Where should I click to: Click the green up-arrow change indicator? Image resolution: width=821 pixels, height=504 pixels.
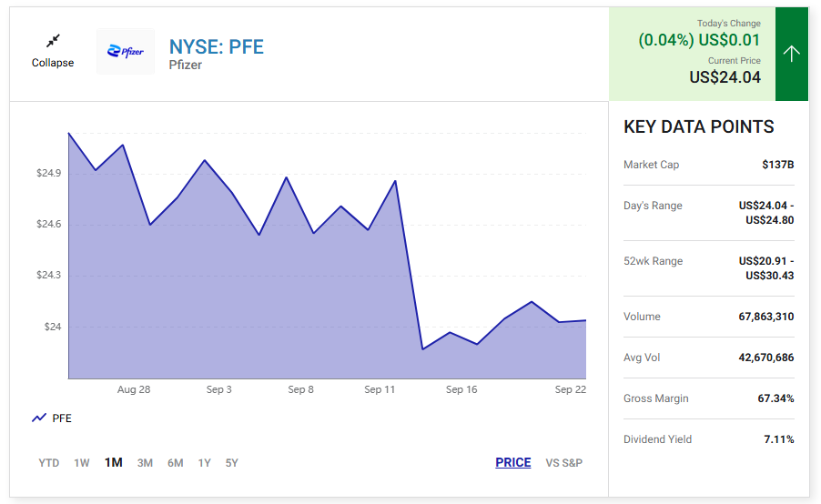(x=792, y=54)
